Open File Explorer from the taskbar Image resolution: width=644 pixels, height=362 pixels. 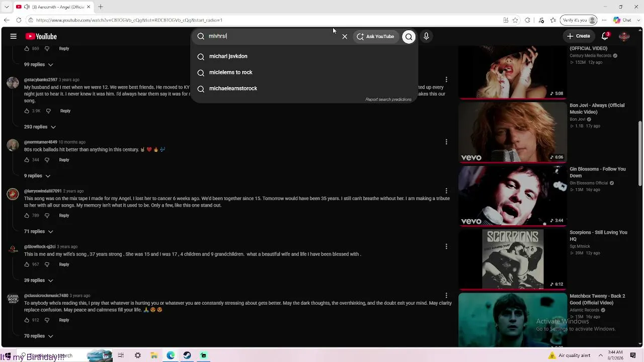(154, 355)
